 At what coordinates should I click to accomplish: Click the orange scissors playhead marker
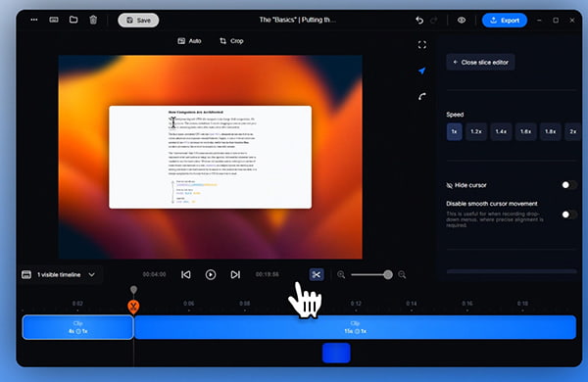133,307
